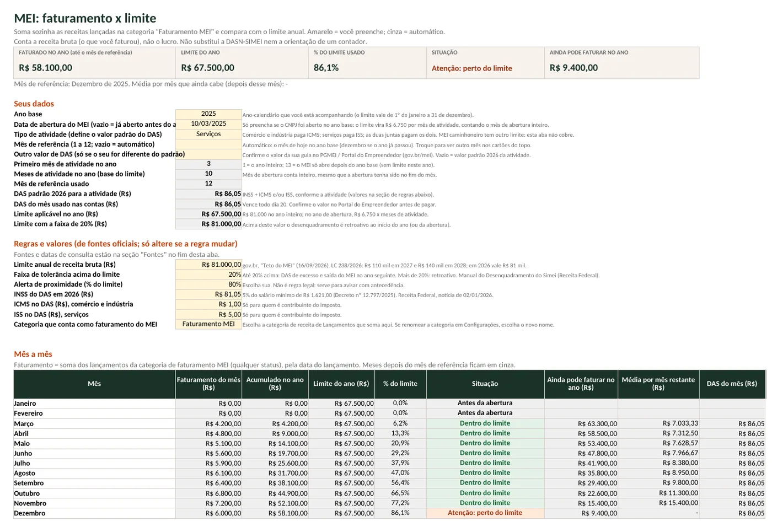Image resolution: width=772 pixels, height=532 pixels.
Task: Select the Mês column header
Action: 94,384
